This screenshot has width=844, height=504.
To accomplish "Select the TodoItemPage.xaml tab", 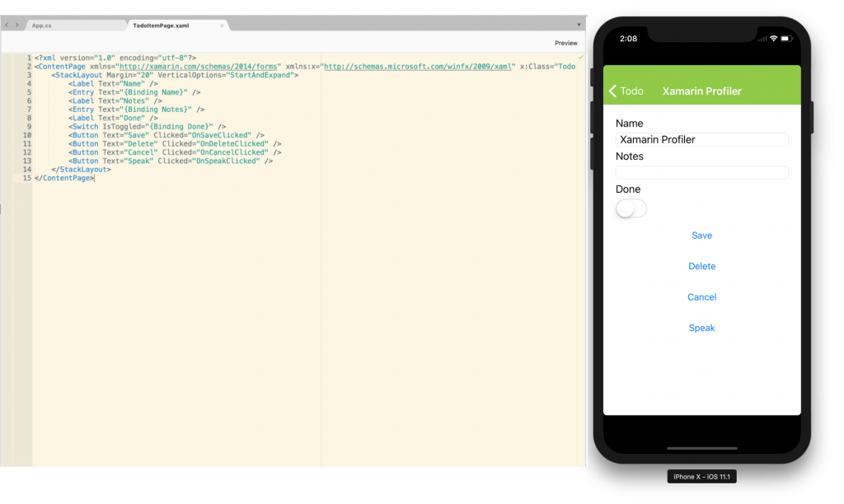I will pos(161,26).
